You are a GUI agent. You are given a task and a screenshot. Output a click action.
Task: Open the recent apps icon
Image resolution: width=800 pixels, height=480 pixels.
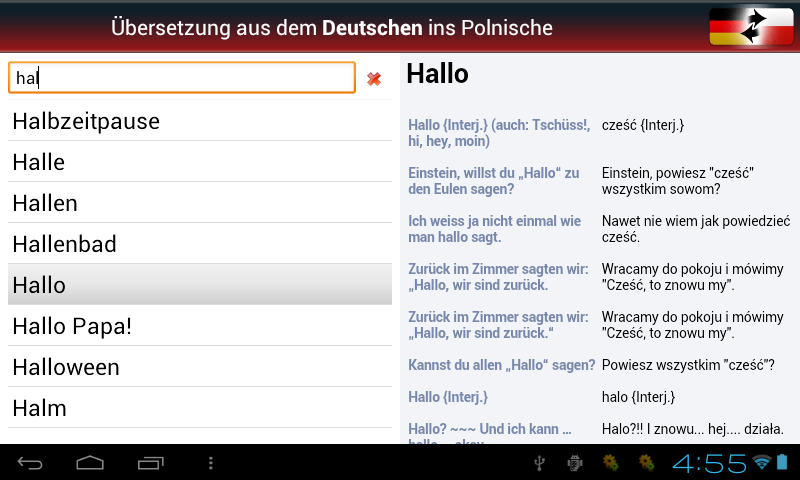[x=151, y=463]
